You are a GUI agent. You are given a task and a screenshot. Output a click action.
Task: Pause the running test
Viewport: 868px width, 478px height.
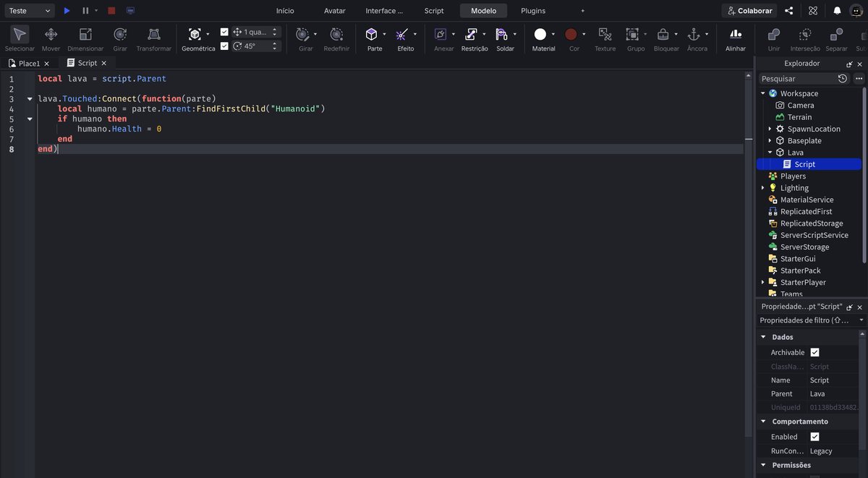[85, 11]
